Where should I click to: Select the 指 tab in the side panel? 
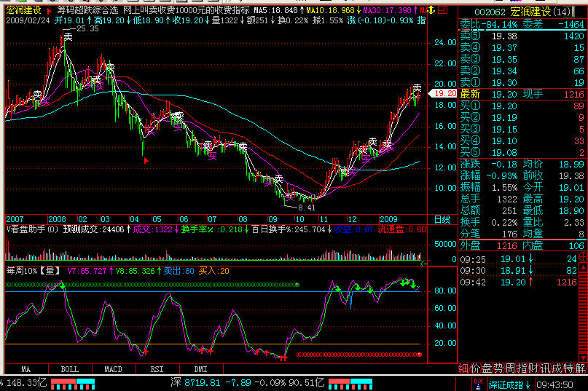(522, 368)
